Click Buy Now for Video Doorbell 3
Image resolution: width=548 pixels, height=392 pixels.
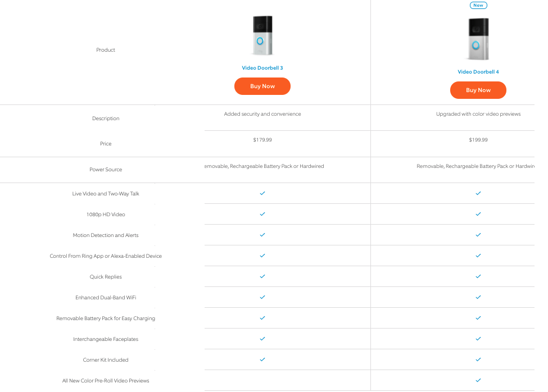[262, 86]
